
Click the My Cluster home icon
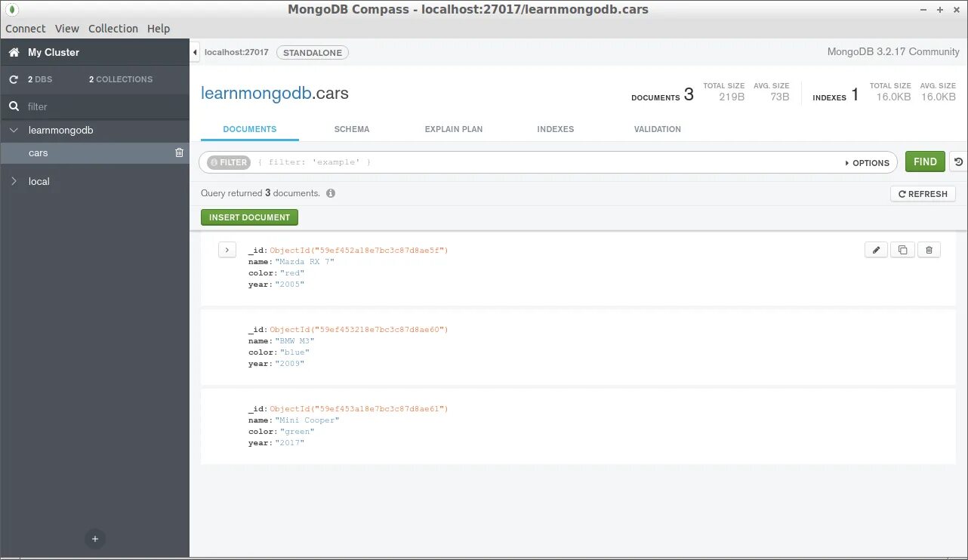14,53
